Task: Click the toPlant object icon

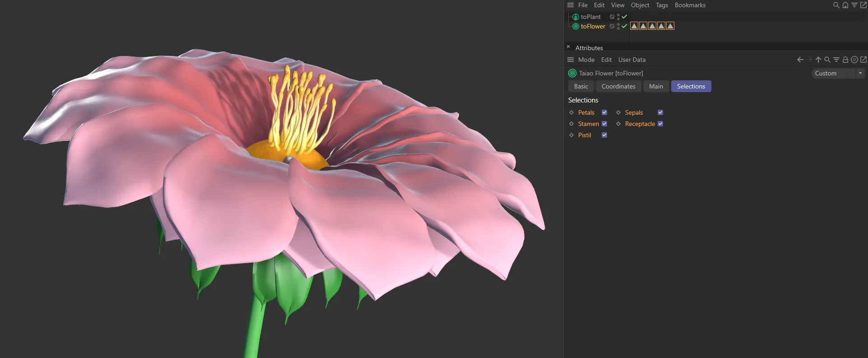Action: pyautogui.click(x=576, y=17)
